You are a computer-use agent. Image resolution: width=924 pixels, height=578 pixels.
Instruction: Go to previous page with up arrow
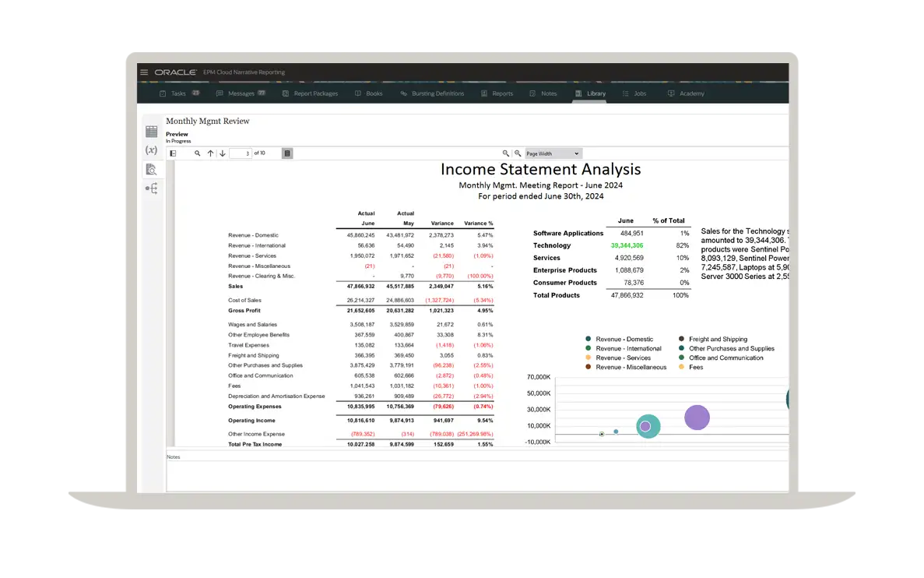point(210,153)
